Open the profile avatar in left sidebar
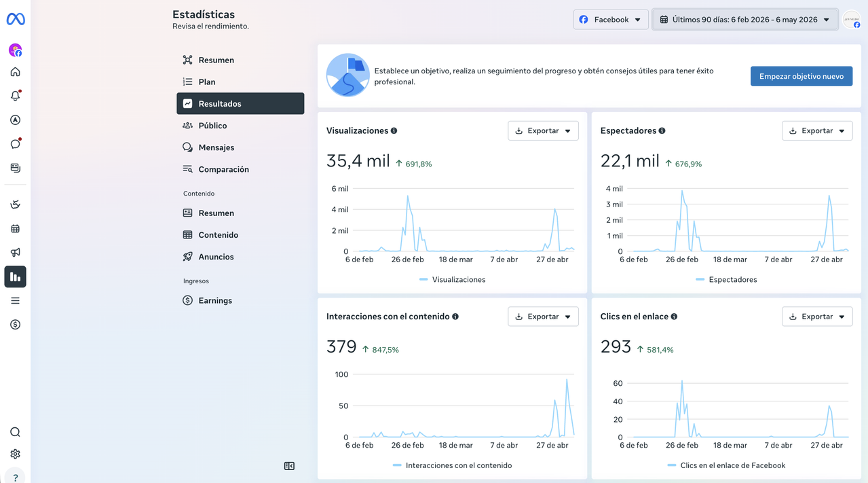This screenshot has width=868, height=483. click(x=15, y=50)
